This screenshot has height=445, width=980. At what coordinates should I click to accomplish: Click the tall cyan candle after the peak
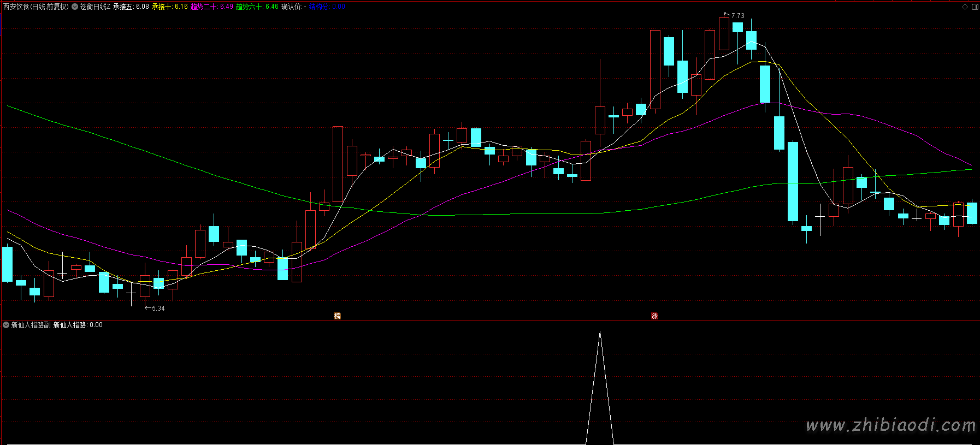coord(793,181)
